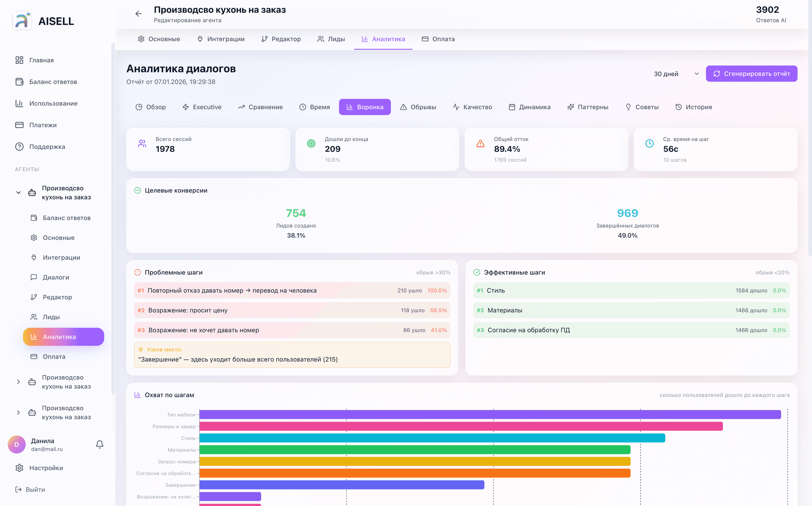
Task: Open Диалоги via the chat icon
Action: (34, 277)
